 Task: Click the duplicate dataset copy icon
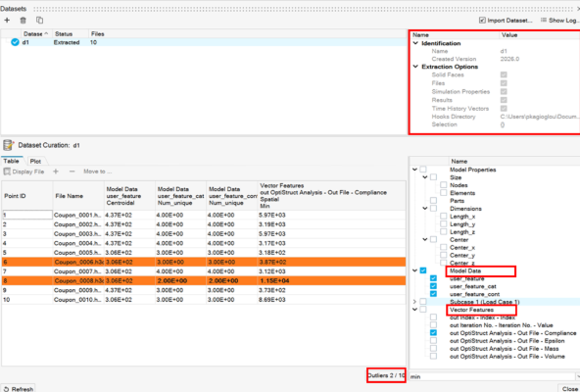[x=39, y=21]
